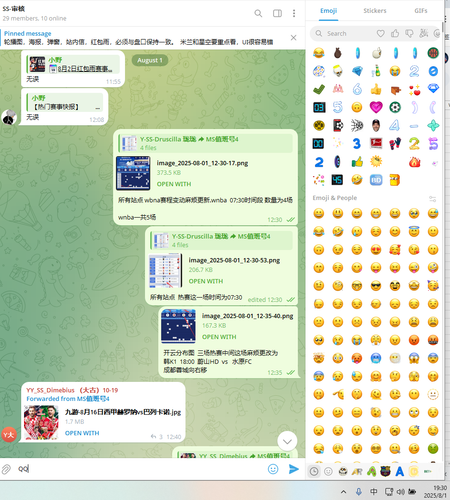Insert the blue BD badge emoji
450x500 pixels.
(x=376, y=180)
